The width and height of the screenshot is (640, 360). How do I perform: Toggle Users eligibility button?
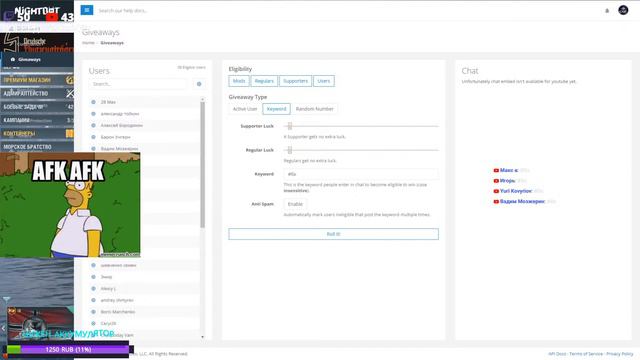324,81
